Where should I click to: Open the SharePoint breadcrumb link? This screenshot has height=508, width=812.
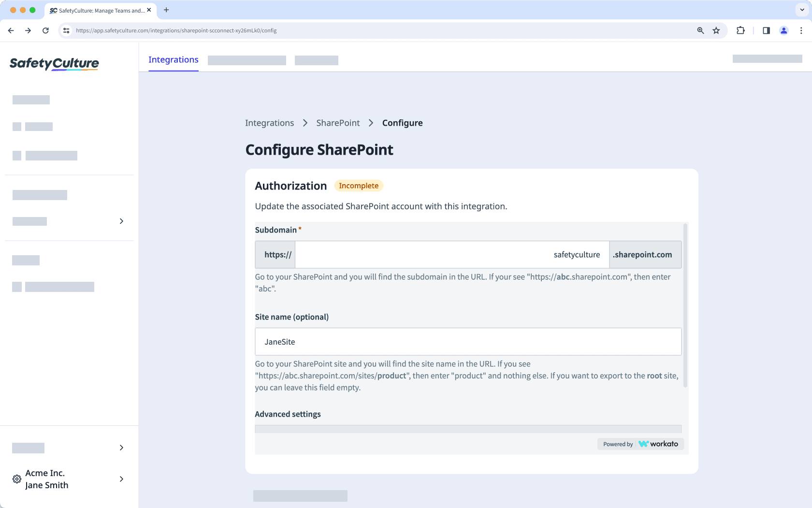337,123
